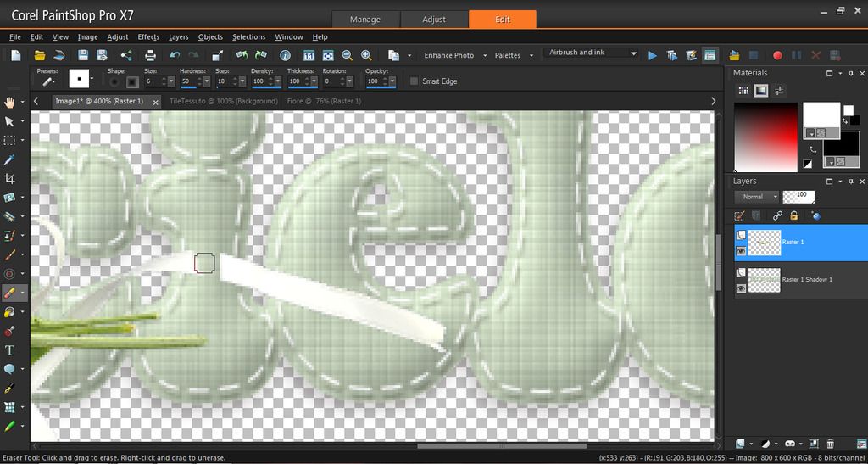The height and width of the screenshot is (464, 868).
Task: Enable the Smart Edge checkbox
Action: (x=414, y=81)
